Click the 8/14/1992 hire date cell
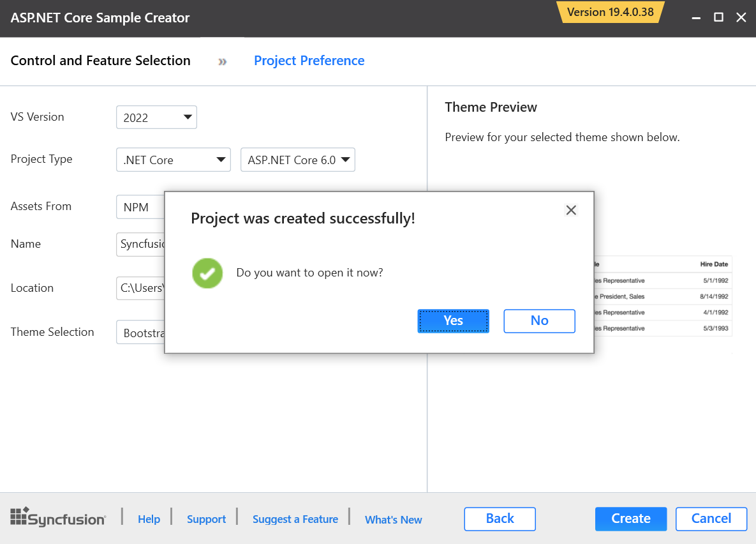This screenshot has height=544, width=756. pos(714,296)
